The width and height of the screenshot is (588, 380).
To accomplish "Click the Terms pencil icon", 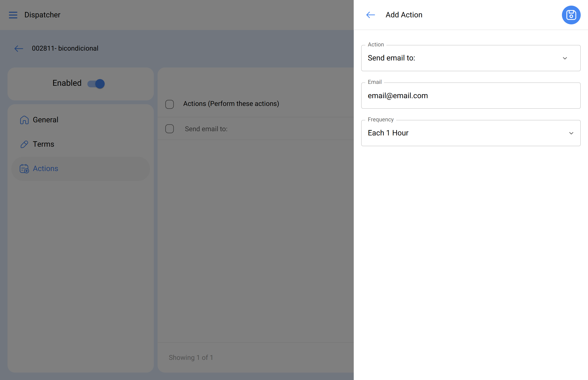I will pyautogui.click(x=24, y=144).
